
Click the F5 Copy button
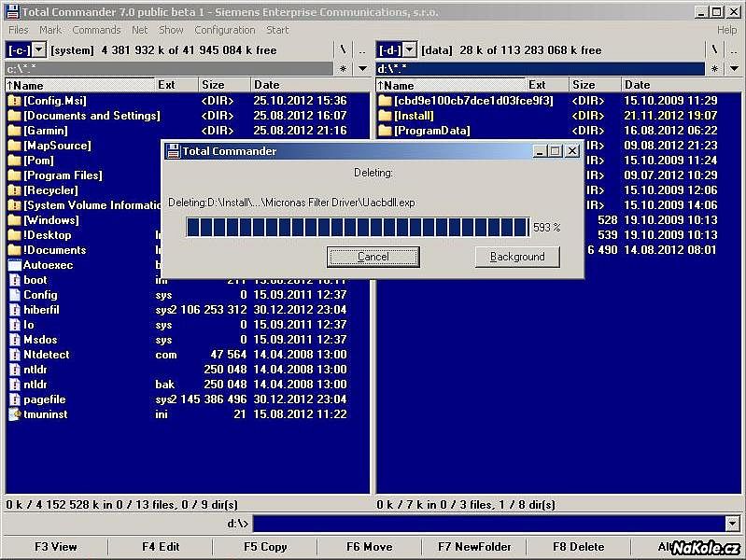[x=265, y=547]
